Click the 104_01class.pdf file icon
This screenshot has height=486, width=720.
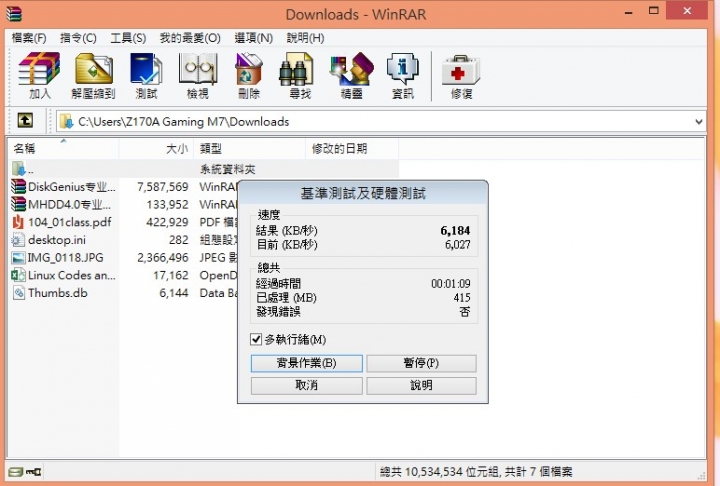18,222
